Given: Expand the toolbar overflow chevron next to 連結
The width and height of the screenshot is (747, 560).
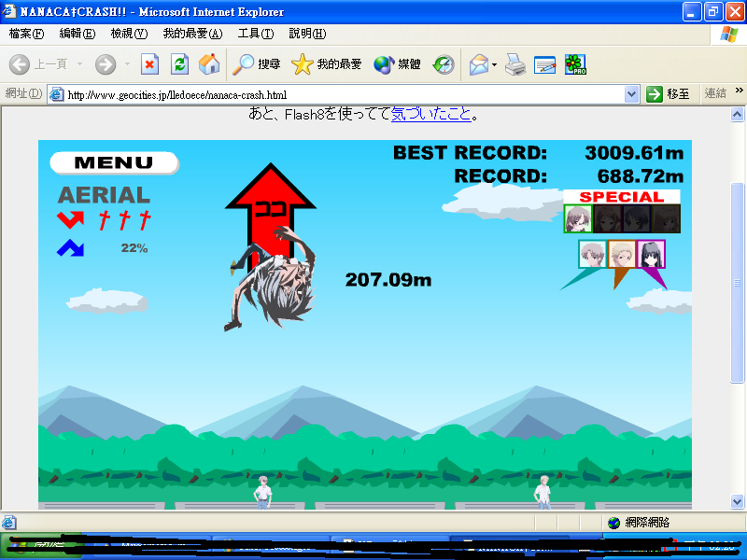Looking at the screenshot, I should pyautogui.click(x=739, y=90).
